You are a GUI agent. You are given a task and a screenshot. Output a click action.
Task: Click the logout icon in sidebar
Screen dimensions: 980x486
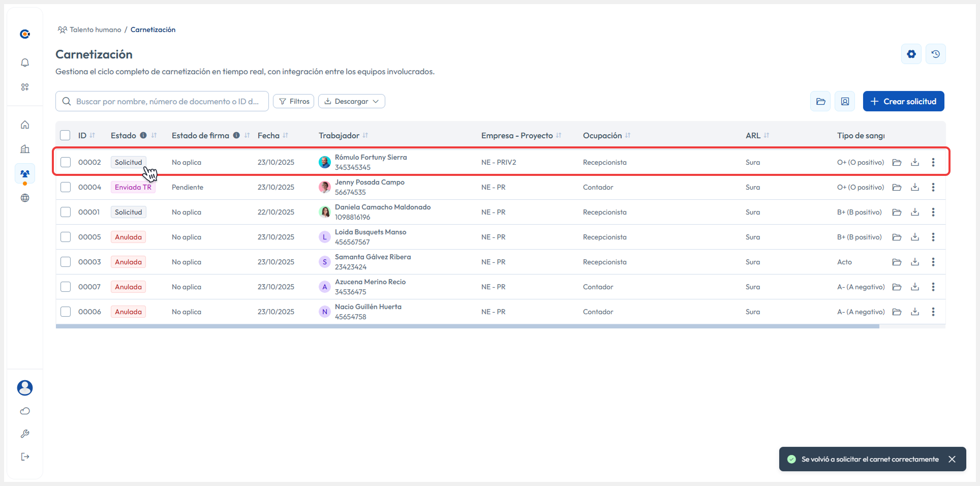pos(25,457)
